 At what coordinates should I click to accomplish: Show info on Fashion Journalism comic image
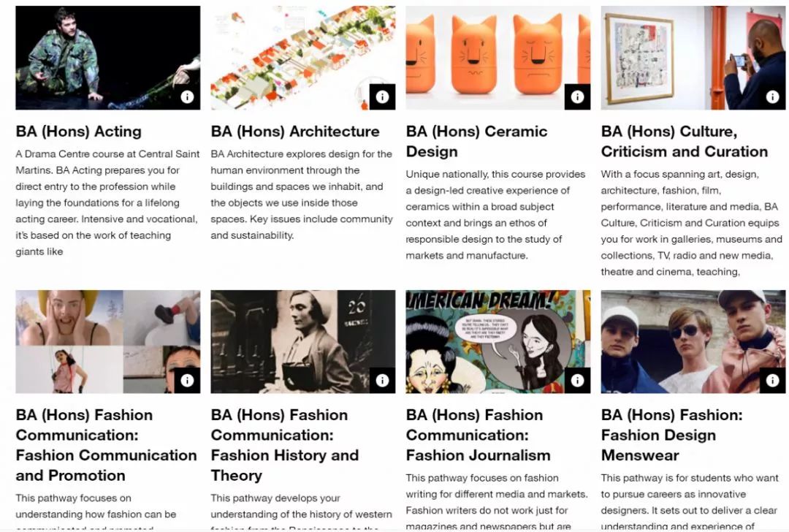click(577, 381)
